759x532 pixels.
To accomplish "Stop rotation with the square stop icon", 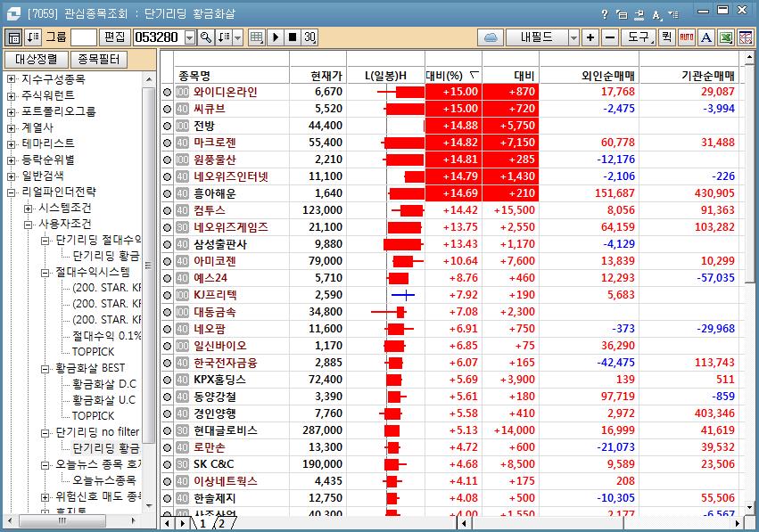I will coord(293,37).
